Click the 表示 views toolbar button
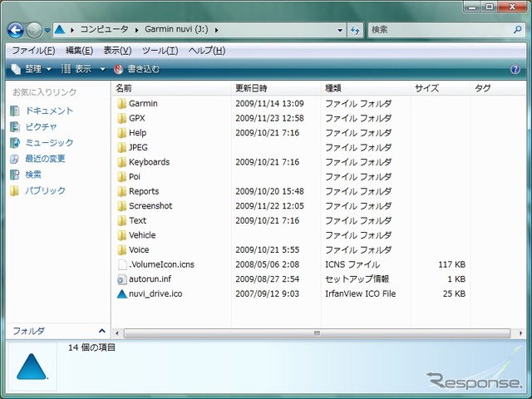Image resolution: width=532 pixels, height=399 pixels. coord(76,69)
